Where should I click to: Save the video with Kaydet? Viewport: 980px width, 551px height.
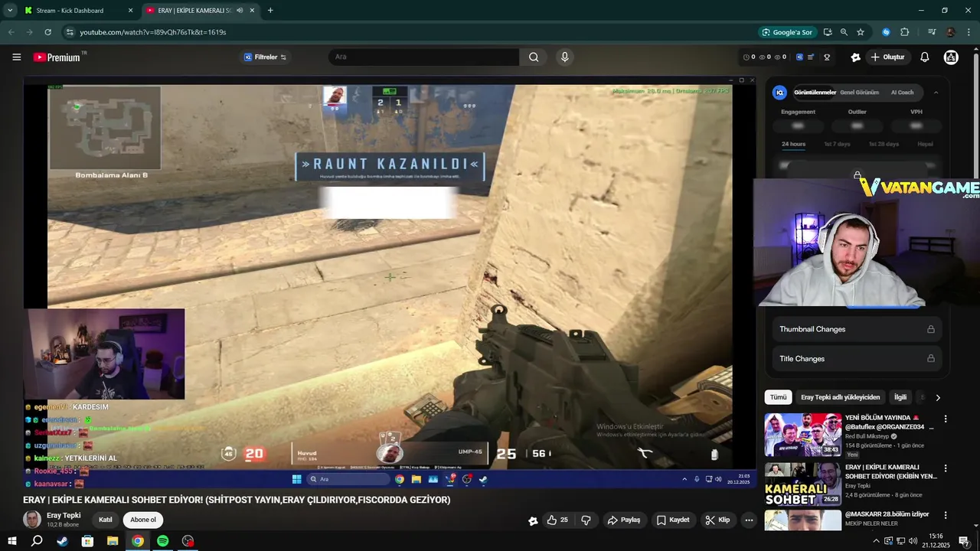point(673,520)
